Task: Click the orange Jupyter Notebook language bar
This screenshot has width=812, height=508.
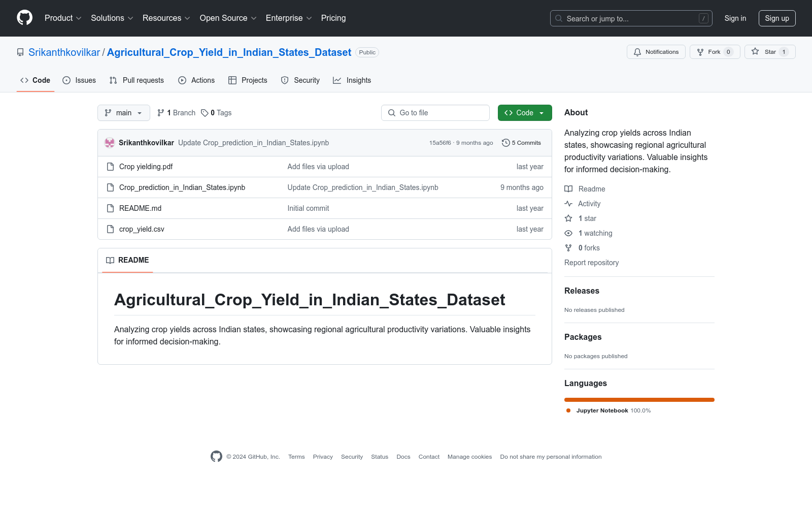Action: tap(639, 400)
